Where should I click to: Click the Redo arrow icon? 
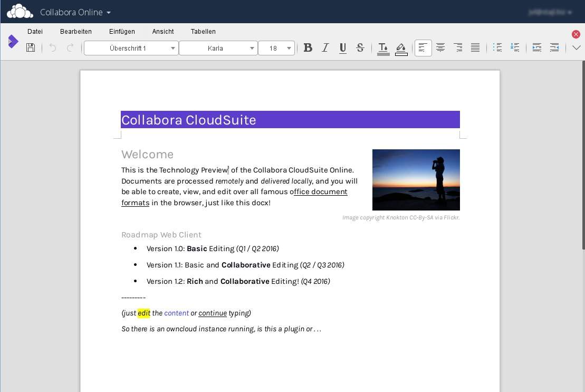pyautogui.click(x=70, y=48)
